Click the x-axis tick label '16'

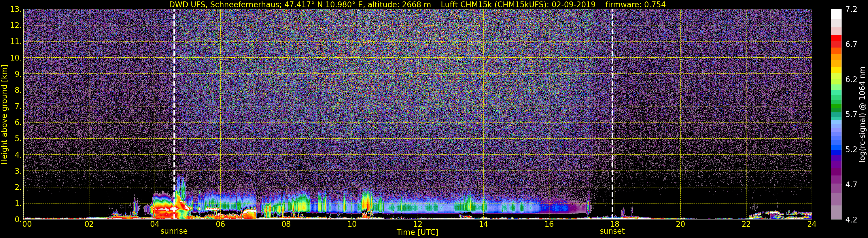549,224
